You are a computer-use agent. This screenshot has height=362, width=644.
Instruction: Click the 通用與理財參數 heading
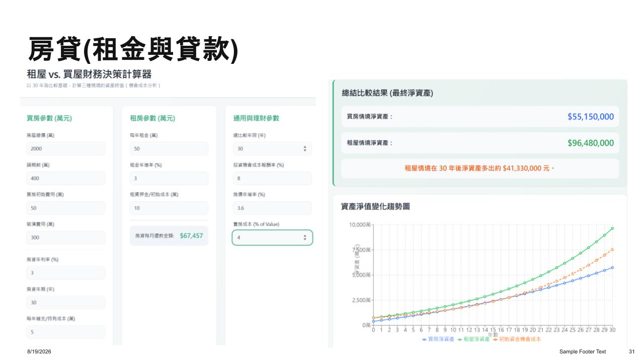pyautogui.click(x=256, y=119)
